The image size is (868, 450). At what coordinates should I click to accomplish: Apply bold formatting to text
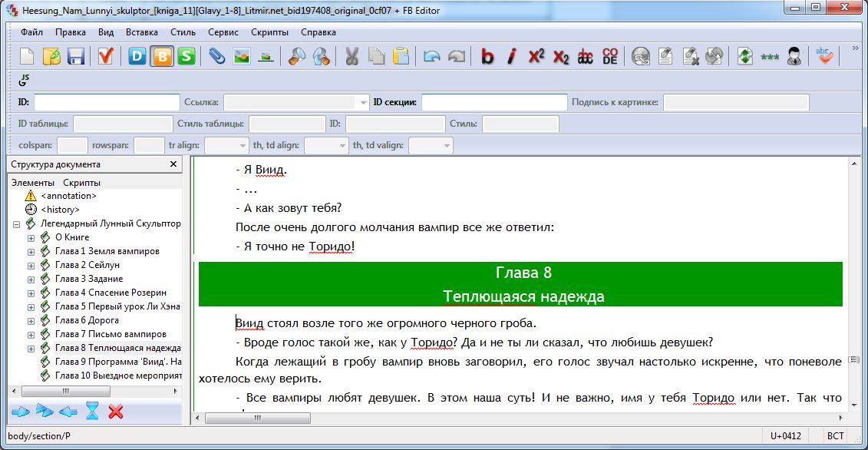[487, 56]
